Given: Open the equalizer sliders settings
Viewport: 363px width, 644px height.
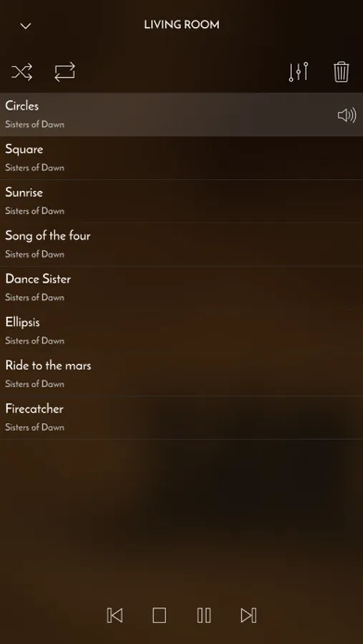Looking at the screenshot, I should click(x=299, y=72).
